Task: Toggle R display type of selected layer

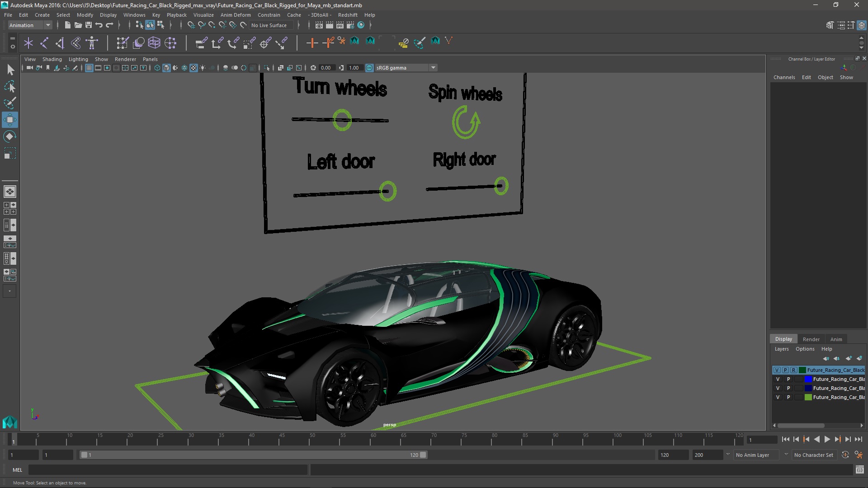Action: tap(793, 370)
